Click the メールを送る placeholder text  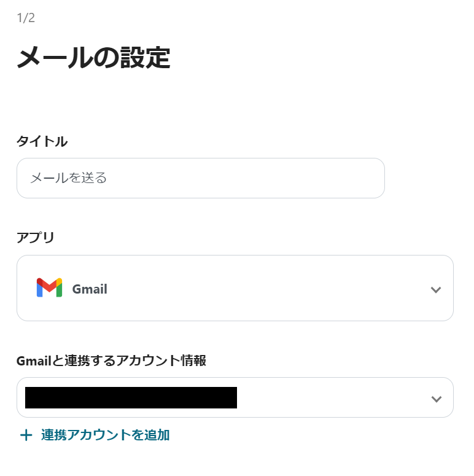(x=69, y=178)
